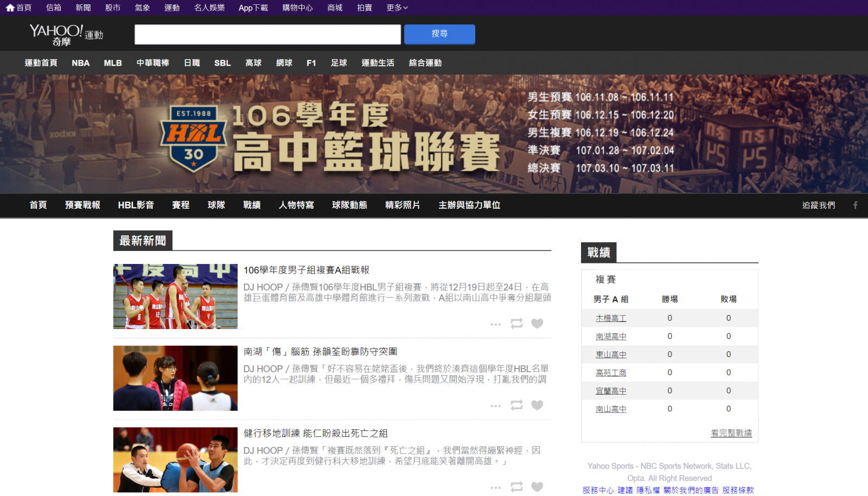Screen dimensions: 868x496
Task: Repost the 106學年度男子組複賽A組戰報 article
Action: 516,324
